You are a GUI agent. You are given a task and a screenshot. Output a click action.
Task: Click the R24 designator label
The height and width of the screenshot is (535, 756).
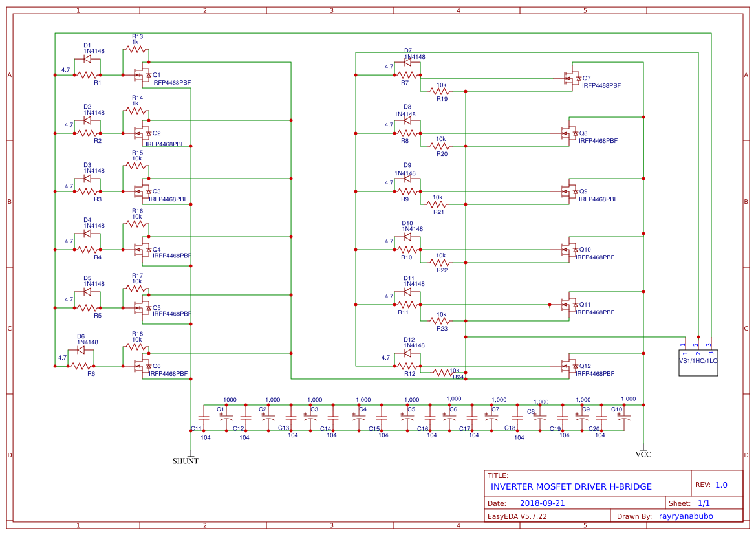[x=458, y=377]
